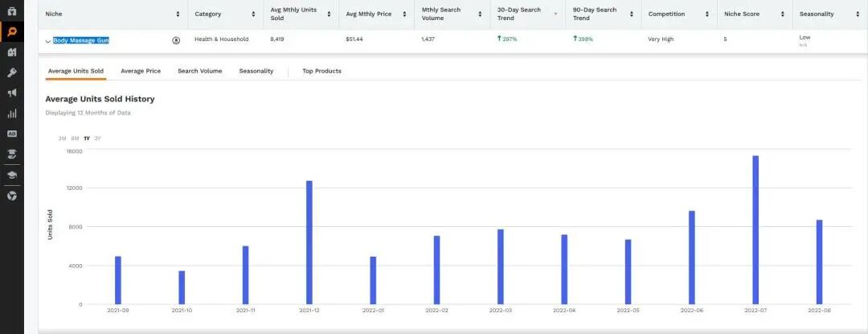This screenshot has width=868, height=334.
Task: Click the Low seasonality value
Action: pyautogui.click(x=805, y=38)
